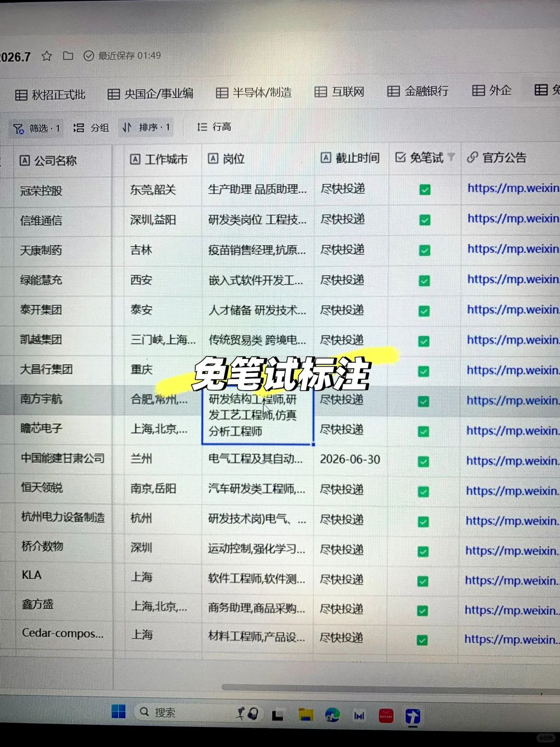This screenshot has width=560, height=747.
Task: Switch to the 互联网 tab
Action: (340, 92)
